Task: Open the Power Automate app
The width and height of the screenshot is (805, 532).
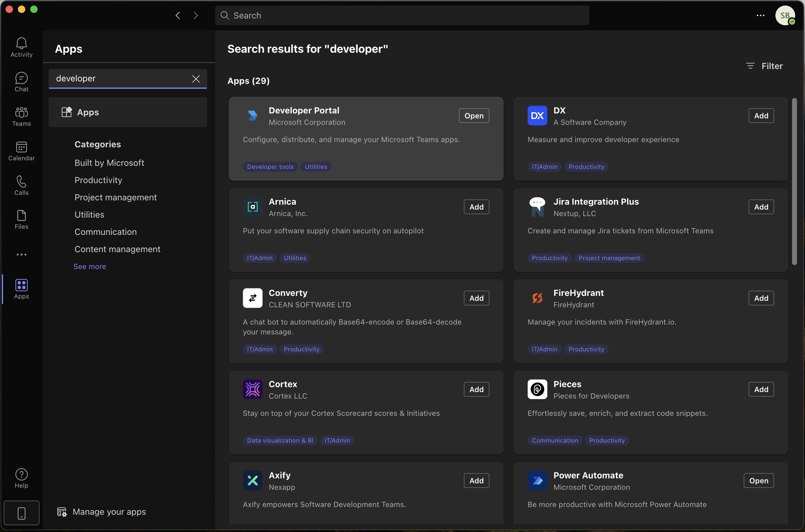Action: tap(759, 481)
